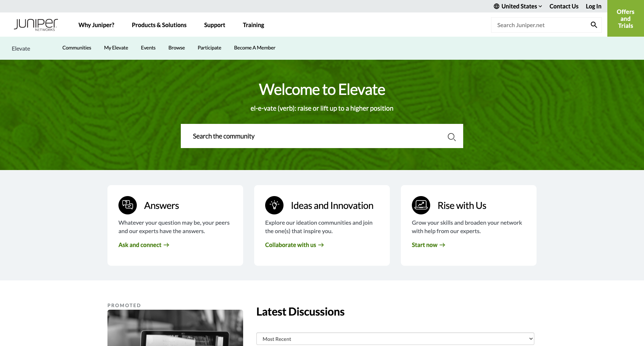Image resolution: width=644 pixels, height=346 pixels.
Task: Expand the Most Recent sort dropdown
Action: [395, 339]
